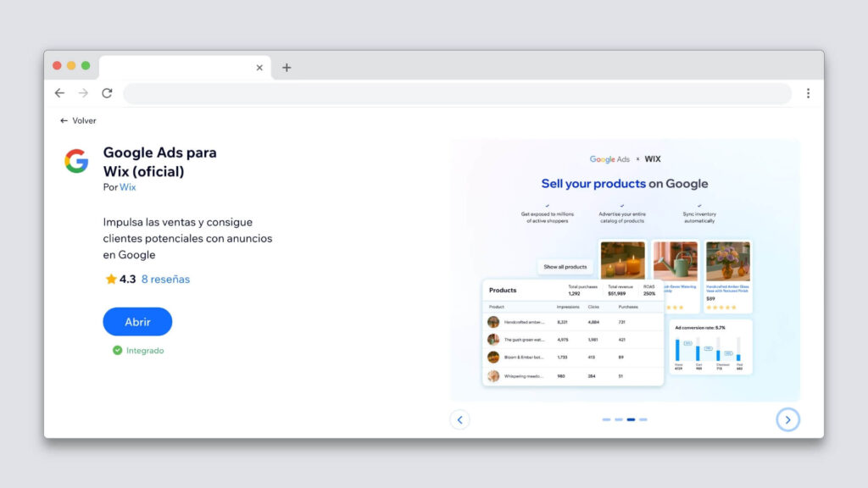Click the Ad conversion rate chart
Screen dimensions: 868x488
pyautogui.click(x=711, y=347)
